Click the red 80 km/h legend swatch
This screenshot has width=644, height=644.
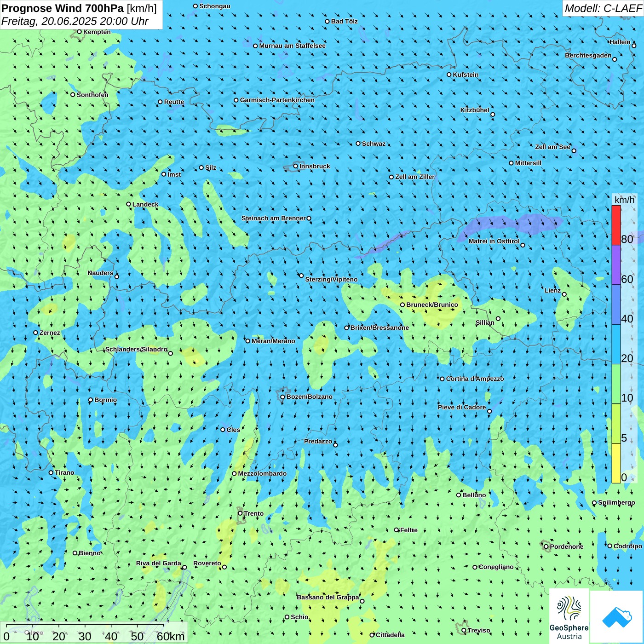click(616, 225)
